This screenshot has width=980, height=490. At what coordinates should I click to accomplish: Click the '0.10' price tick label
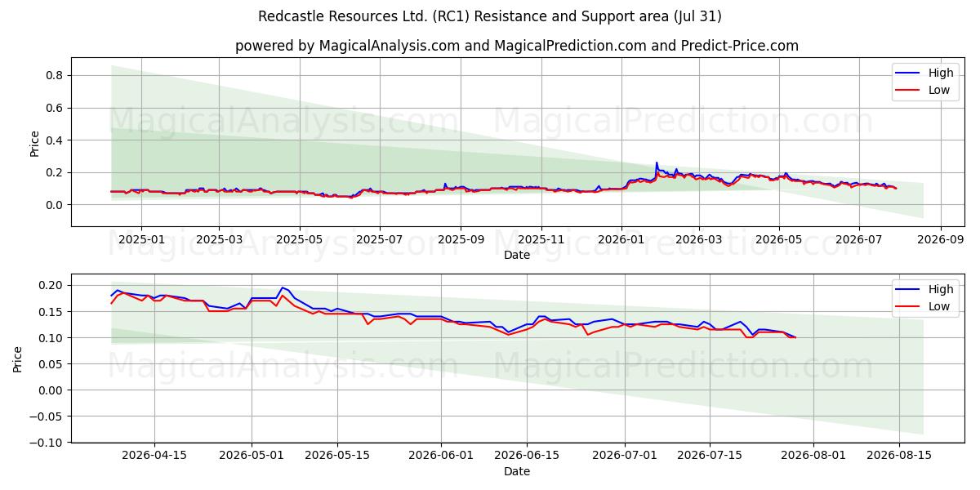click(x=53, y=338)
